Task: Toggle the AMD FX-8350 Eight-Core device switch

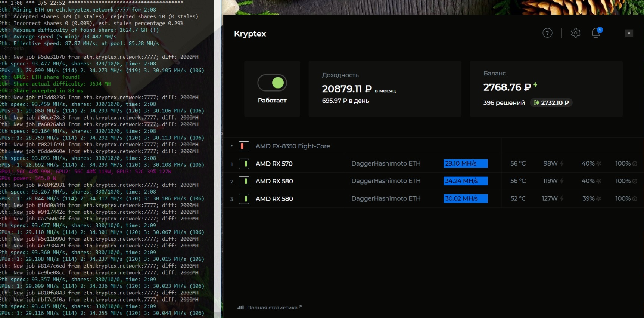Action: (x=244, y=146)
